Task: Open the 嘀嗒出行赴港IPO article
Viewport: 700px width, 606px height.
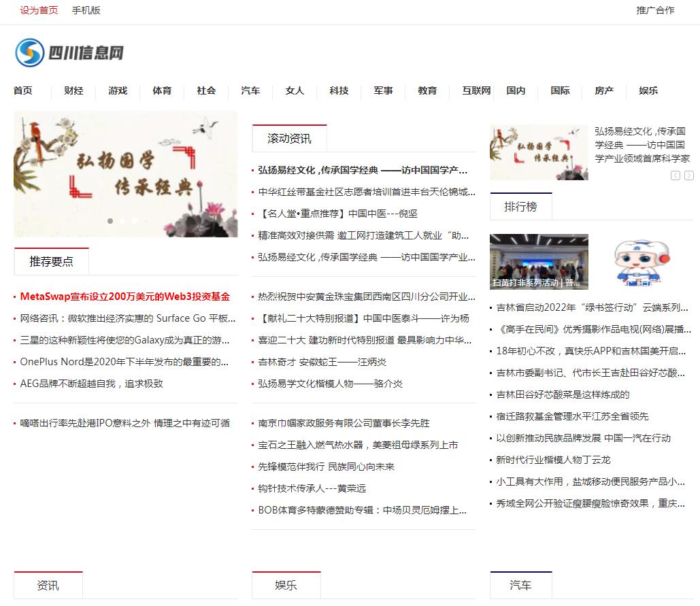Action: pyautogui.click(x=125, y=423)
